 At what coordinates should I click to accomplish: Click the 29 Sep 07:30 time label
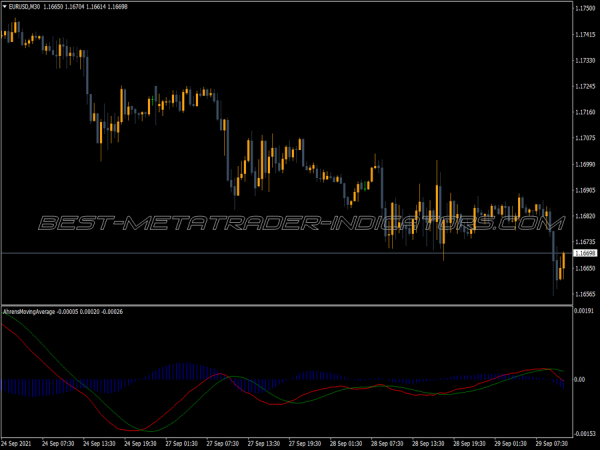[x=551, y=443]
